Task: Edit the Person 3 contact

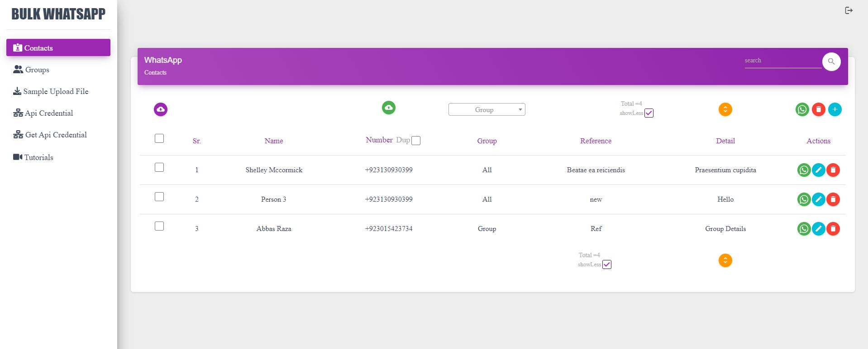Action: click(818, 199)
